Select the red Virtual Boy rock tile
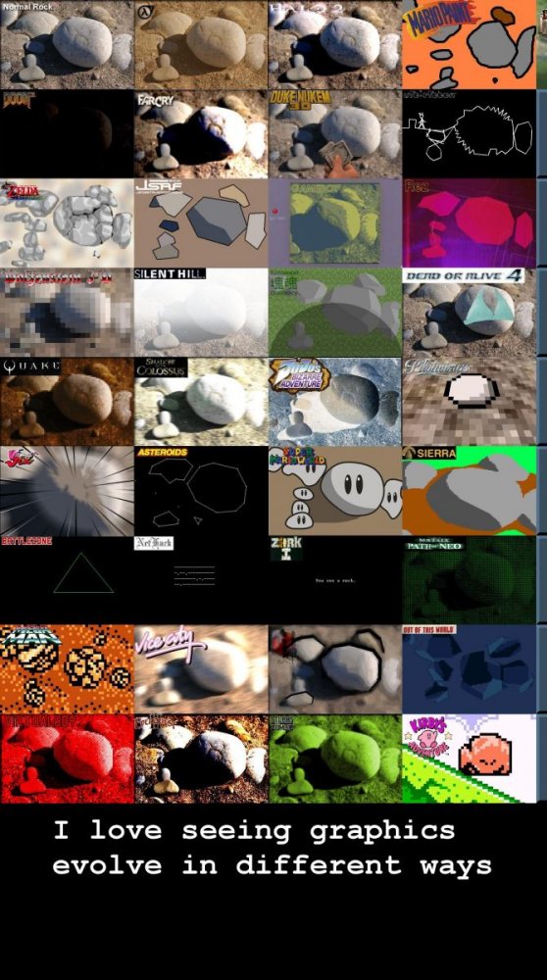Screen dimensions: 547x980 pos(67,759)
